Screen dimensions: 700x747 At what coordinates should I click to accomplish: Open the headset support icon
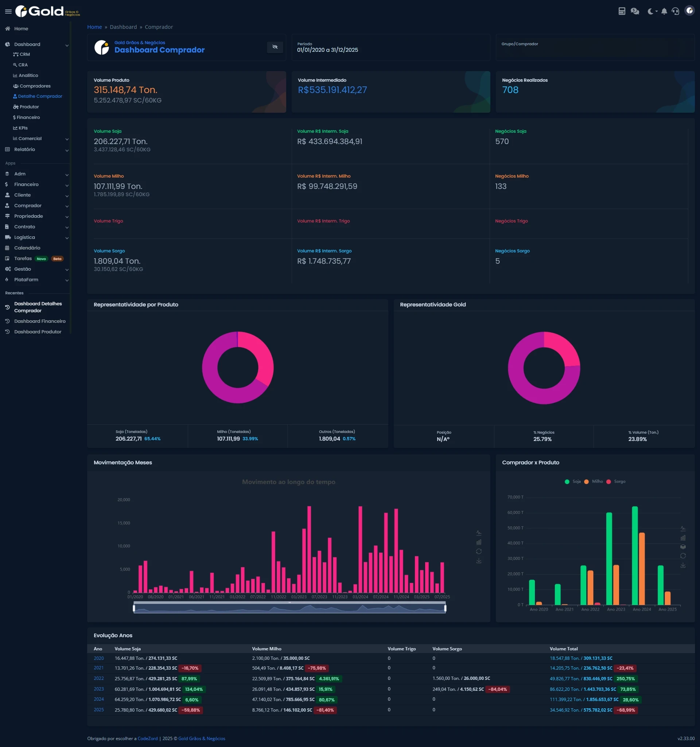675,11
